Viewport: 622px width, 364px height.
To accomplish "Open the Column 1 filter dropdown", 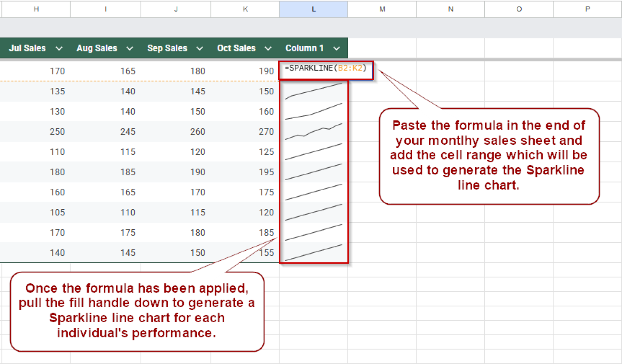I will tap(337, 48).
